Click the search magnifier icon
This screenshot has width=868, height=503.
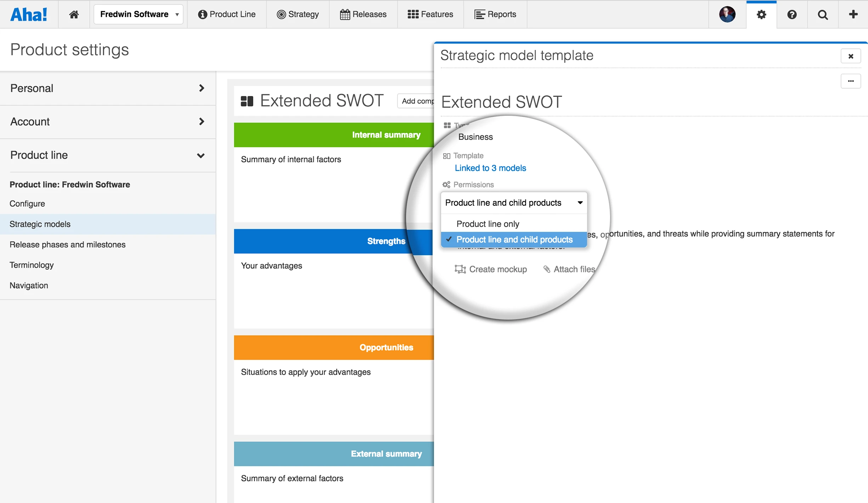(822, 15)
